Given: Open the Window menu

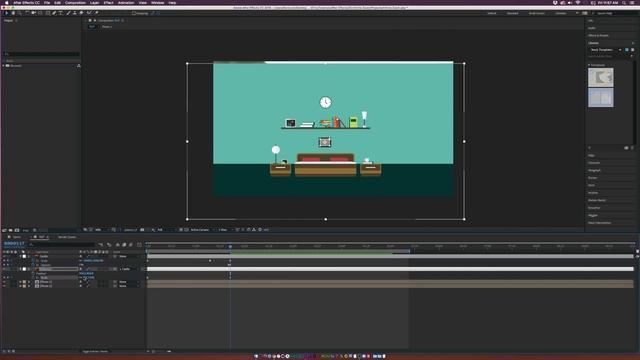Looking at the screenshot, I should [157, 2].
